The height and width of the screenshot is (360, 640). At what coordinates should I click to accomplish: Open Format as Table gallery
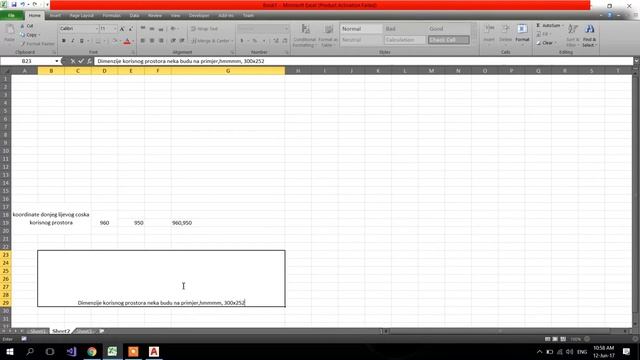click(328, 36)
